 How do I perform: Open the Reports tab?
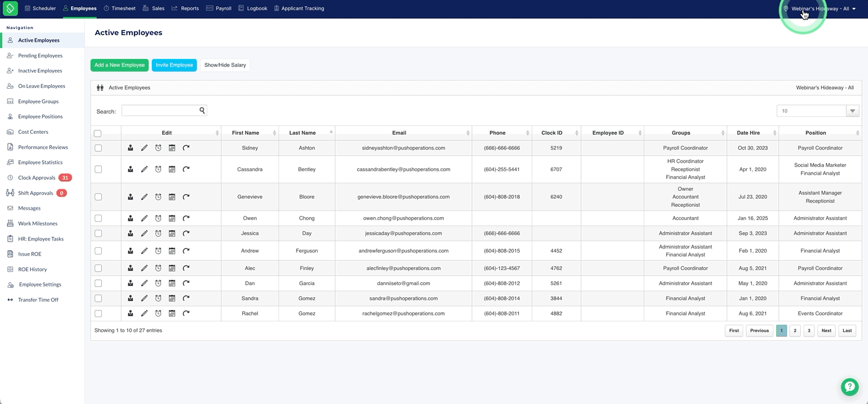(x=185, y=8)
